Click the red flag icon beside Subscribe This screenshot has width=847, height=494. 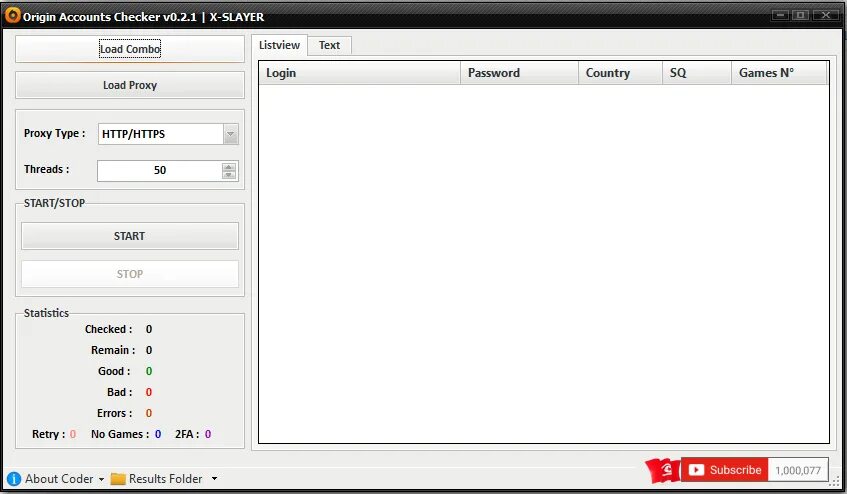[662, 470]
